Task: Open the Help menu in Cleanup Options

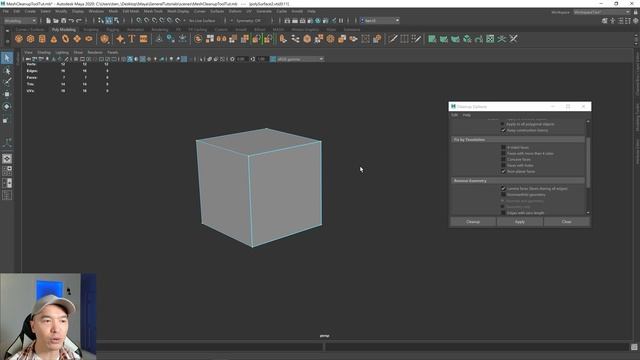Action: point(467,115)
